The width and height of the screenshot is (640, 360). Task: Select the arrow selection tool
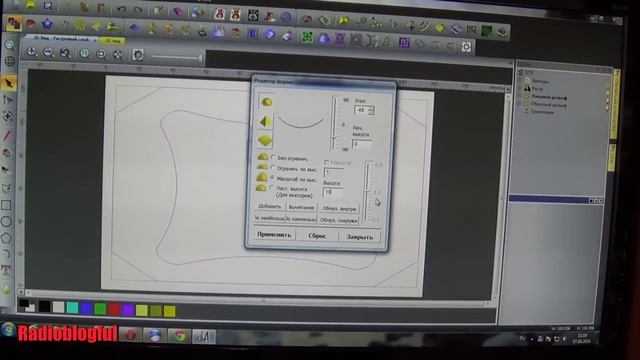pyautogui.click(x=8, y=84)
